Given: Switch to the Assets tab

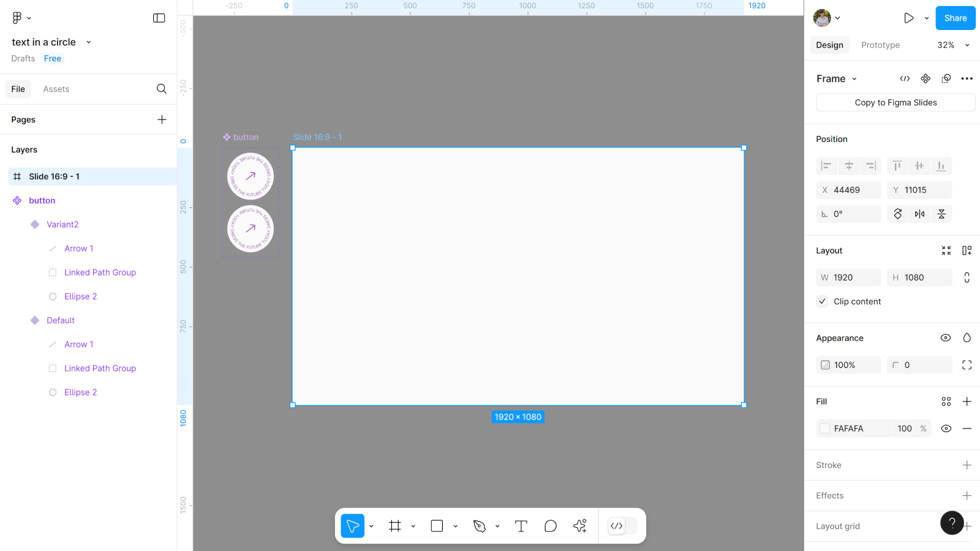Looking at the screenshot, I should point(56,89).
